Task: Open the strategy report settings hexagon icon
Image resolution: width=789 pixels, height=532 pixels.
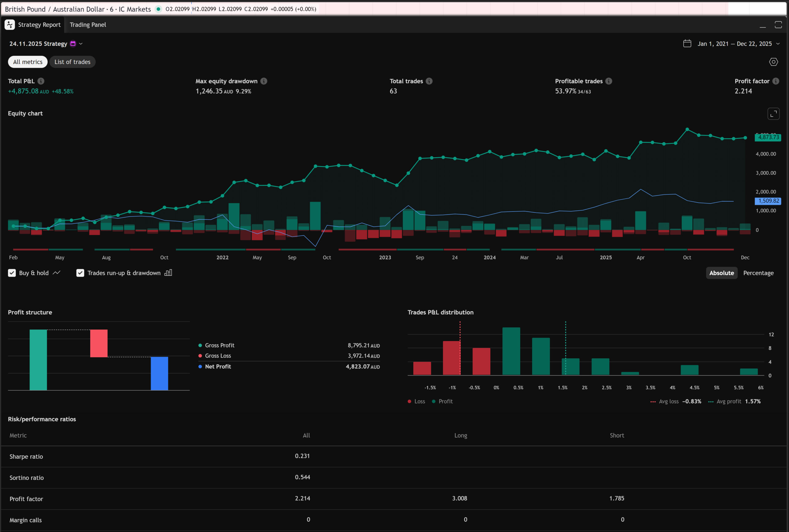Action: click(773, 62)
